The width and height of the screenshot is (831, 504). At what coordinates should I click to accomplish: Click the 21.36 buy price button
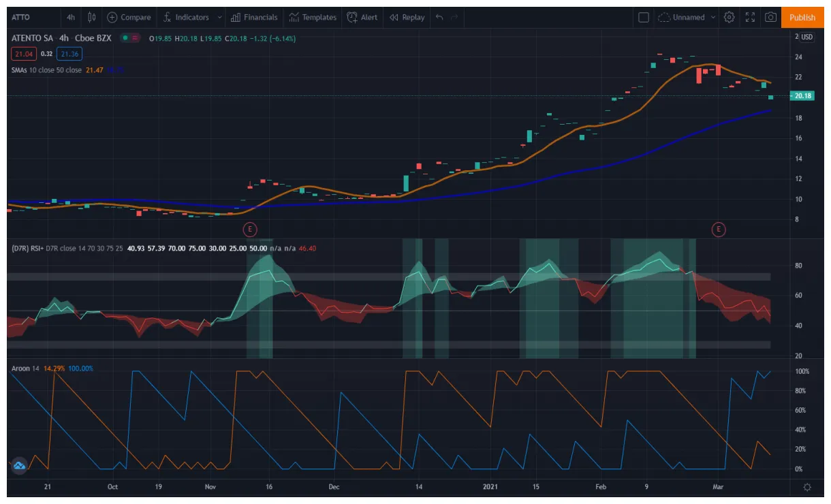click(68, 54)
